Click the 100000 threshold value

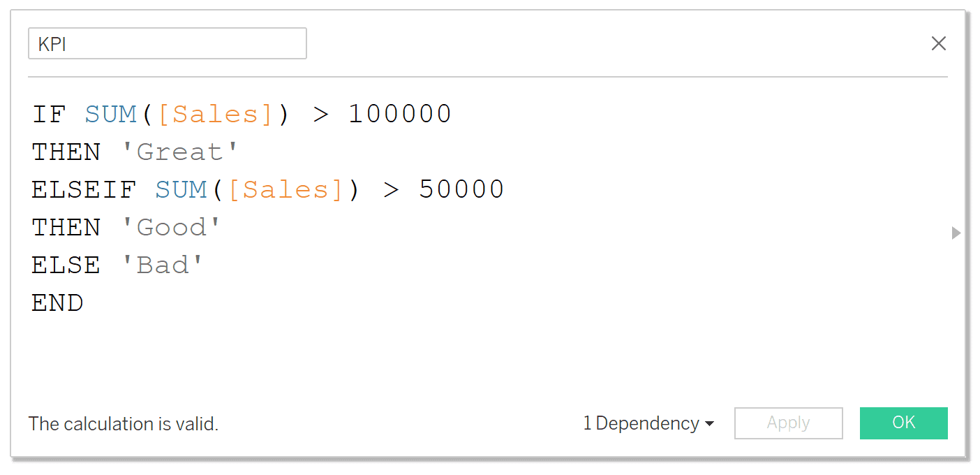(400, 114)
